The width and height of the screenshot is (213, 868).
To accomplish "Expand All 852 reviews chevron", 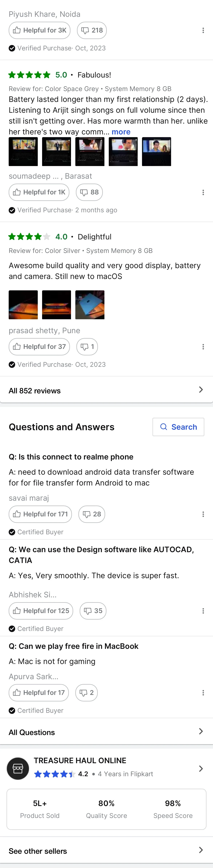I will coord(201,390).
